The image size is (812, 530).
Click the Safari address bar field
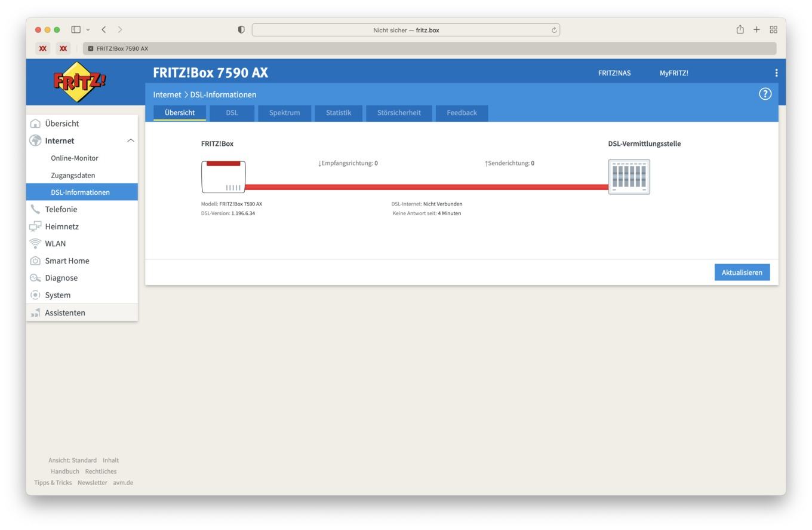tap(406, 30)
